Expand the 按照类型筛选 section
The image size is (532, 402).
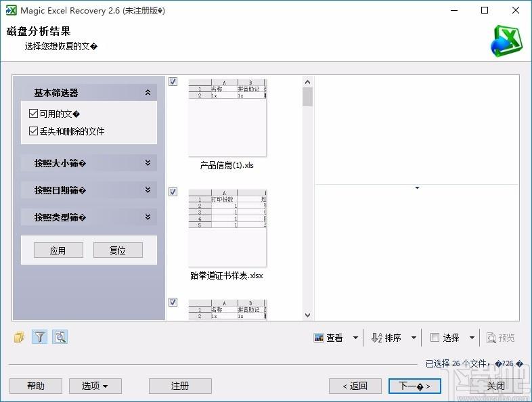pyautogui.click(x=148, y=217)
